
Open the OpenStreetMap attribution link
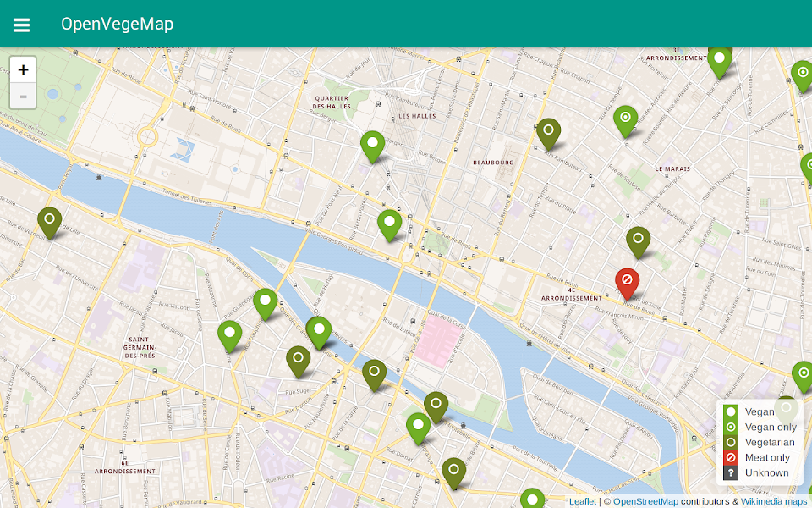point(645,501)
